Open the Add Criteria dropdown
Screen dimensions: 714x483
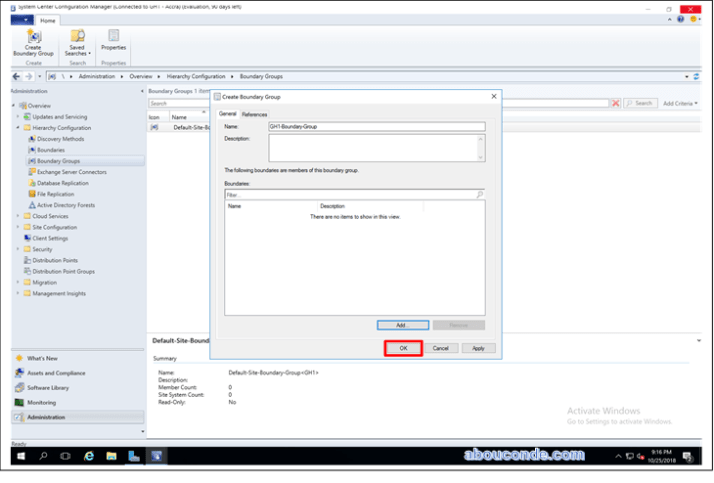(x=681, y=103)
